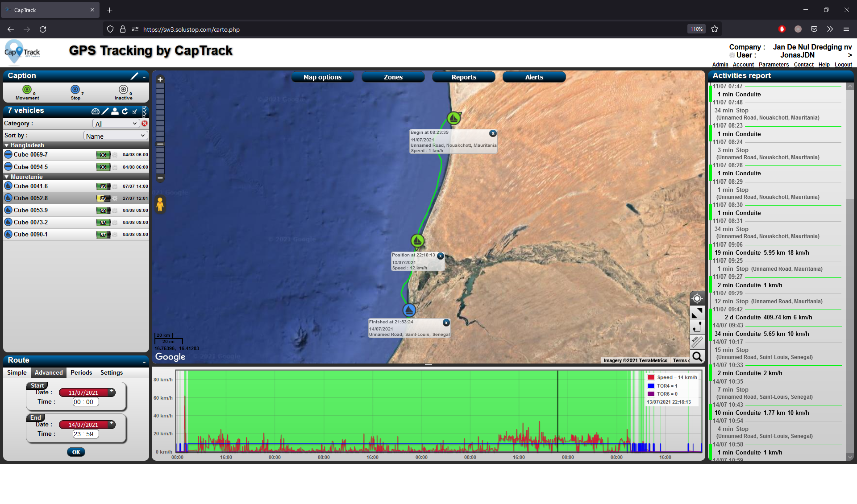Open the map search magnifier tool
Viewport: 857px width, 504px height.
697,356
